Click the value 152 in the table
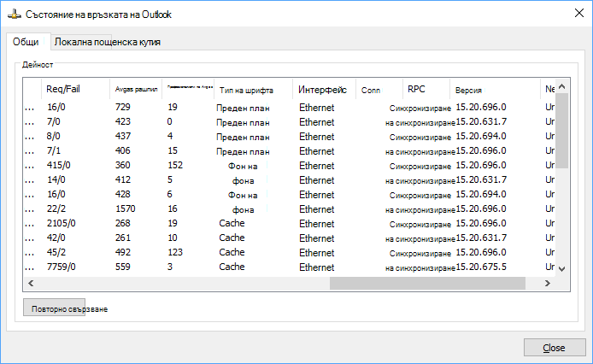 tap(175, 165)
